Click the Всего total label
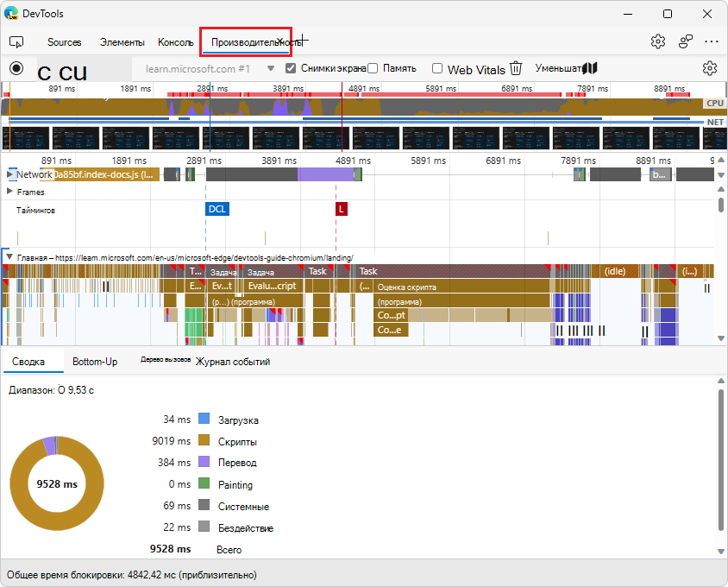Image resolution: width=728 pixels, height=587 pixels. click(229, 549)
